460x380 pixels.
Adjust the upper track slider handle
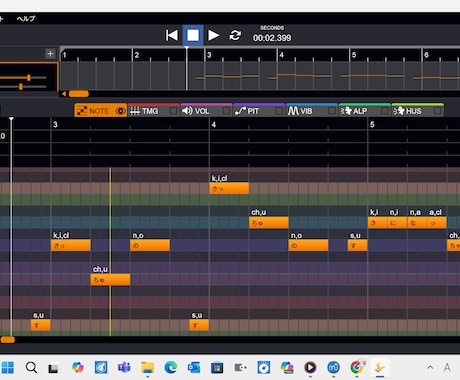29,78
